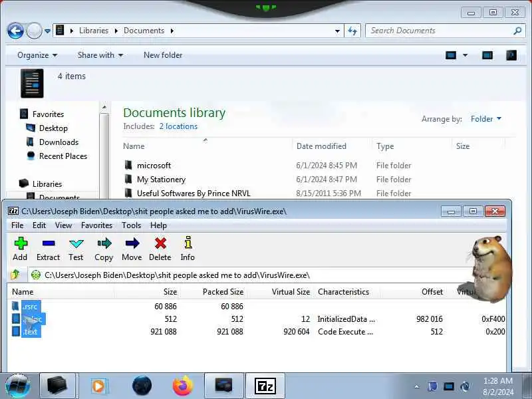This screenshot has height=399, width=532.
Task: Open the View menu in 7-Zip
Action: 63,225
